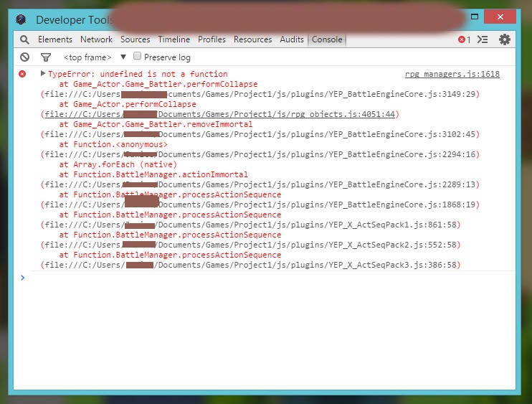The height and width of the screenshot is (404, 532).
Task: Select the <top frame> context selector
Action: click(87, 57)
